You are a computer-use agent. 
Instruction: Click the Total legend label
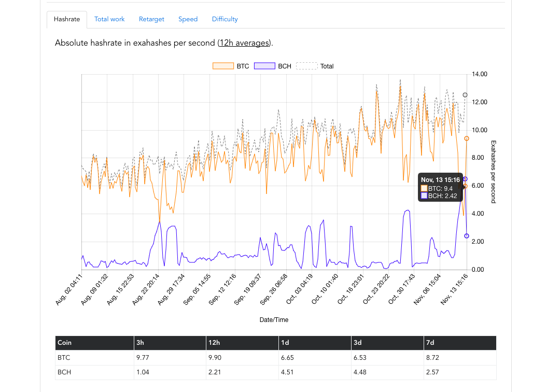point(327,66)
